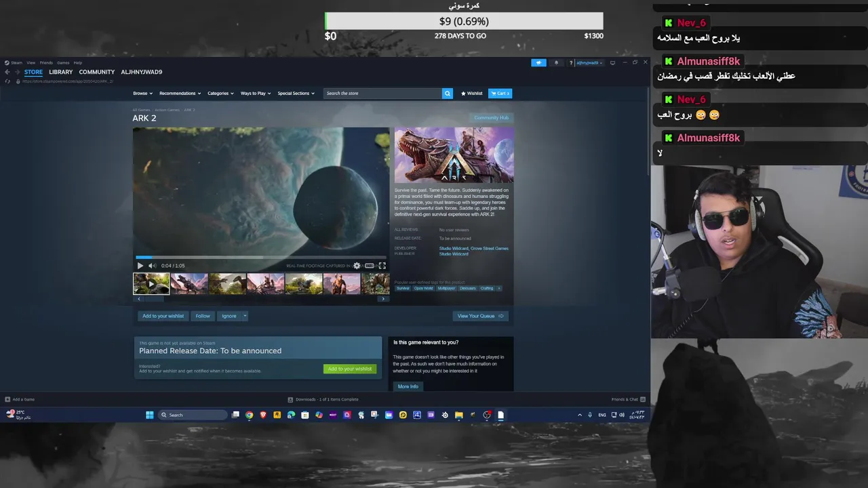Follow the ARK 2 game

tap(203, 316)
